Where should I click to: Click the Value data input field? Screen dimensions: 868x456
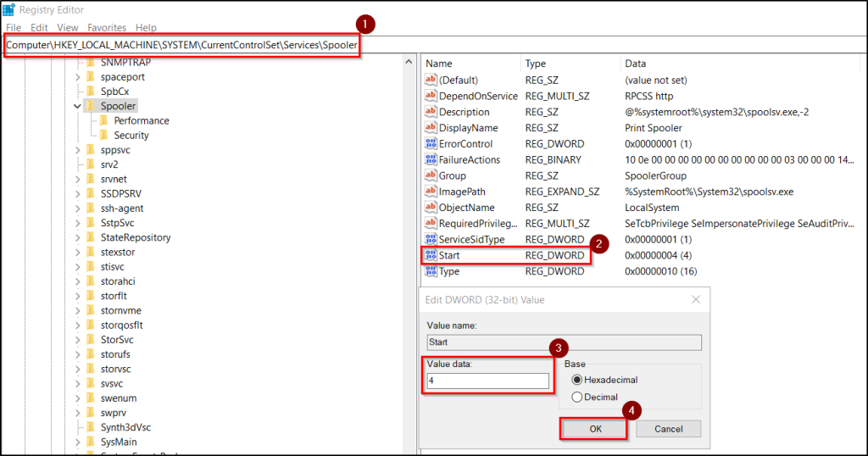[x=487, y=381]
